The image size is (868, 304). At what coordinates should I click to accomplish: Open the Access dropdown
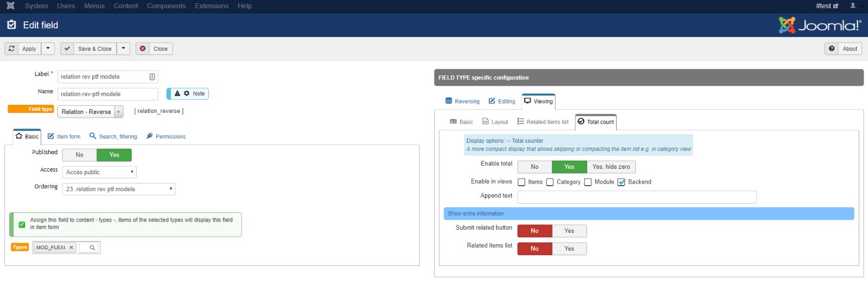tap(99, 172)
